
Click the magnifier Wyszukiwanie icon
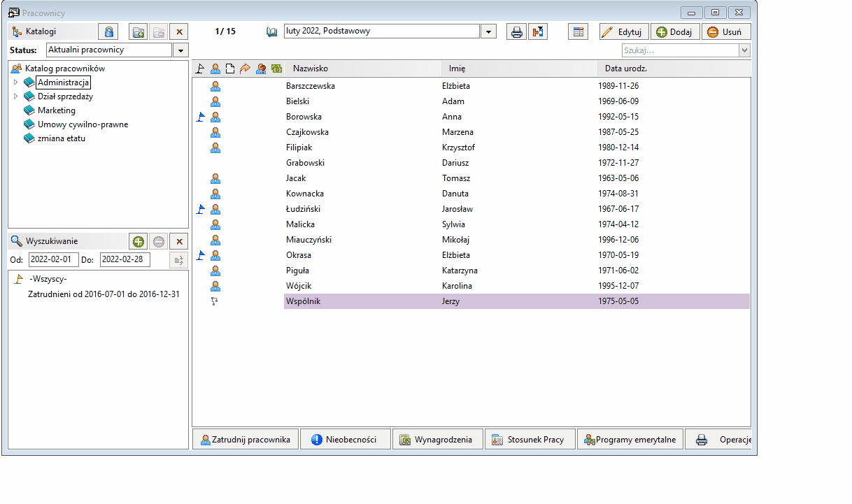(17, 241)
